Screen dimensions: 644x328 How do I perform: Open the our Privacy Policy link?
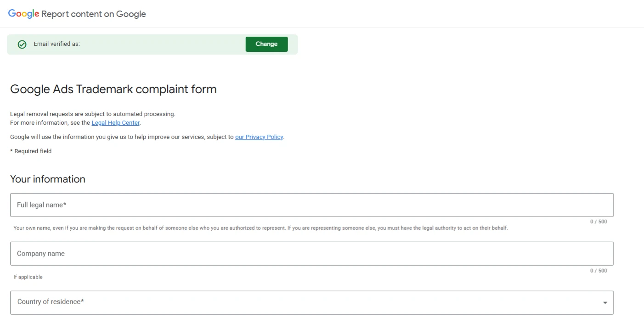click(259, 137)
